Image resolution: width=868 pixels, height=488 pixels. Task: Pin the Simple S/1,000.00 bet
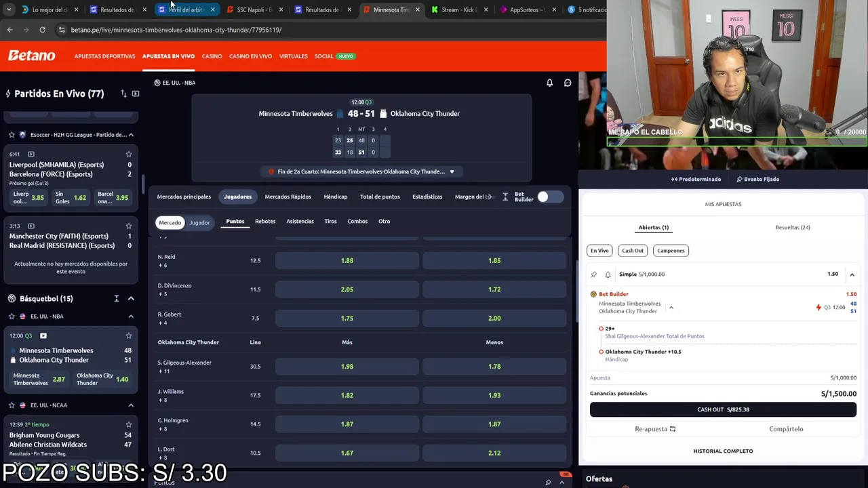pos(594,274)
